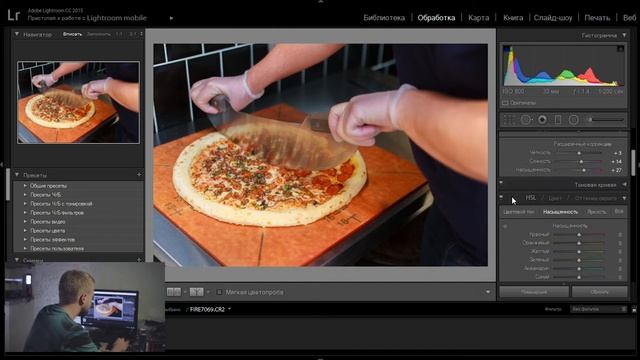640x360 pixels.
Task: Click the filter lock switch icon
Action: pos(634,309)
